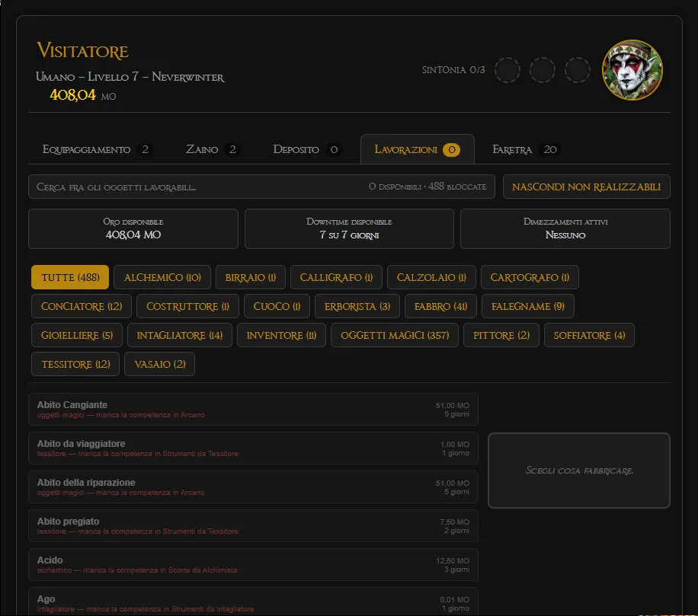698x616 pixels.
Task: Select the Acido recipe row
Action: (x=253, y=564)
